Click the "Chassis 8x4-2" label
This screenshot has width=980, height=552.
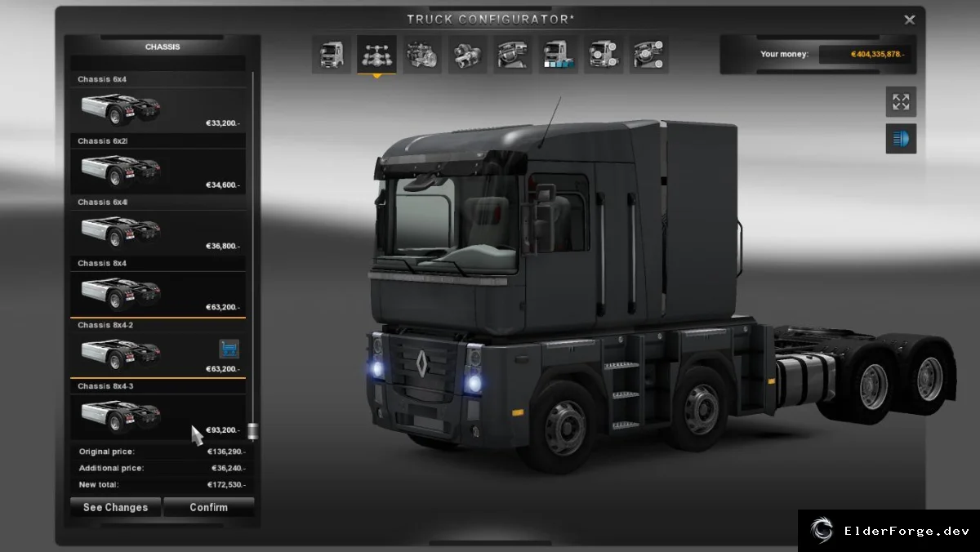coord(105,325)
